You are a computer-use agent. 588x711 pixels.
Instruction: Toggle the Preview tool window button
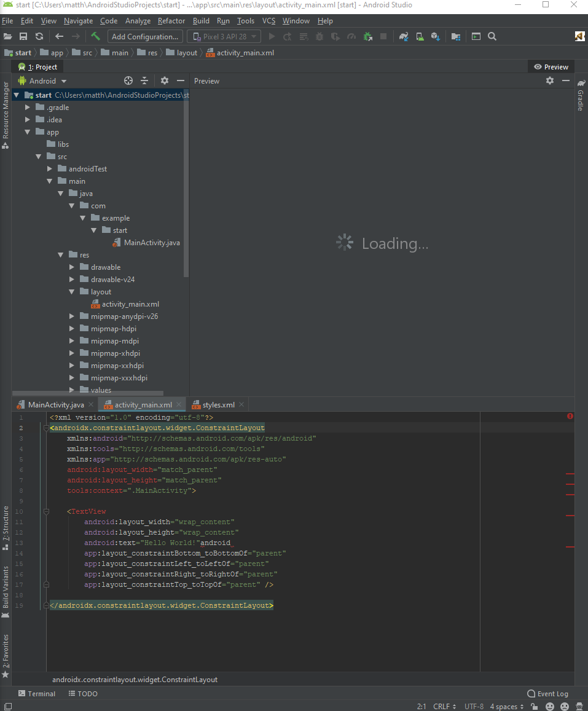click(551, 67)
